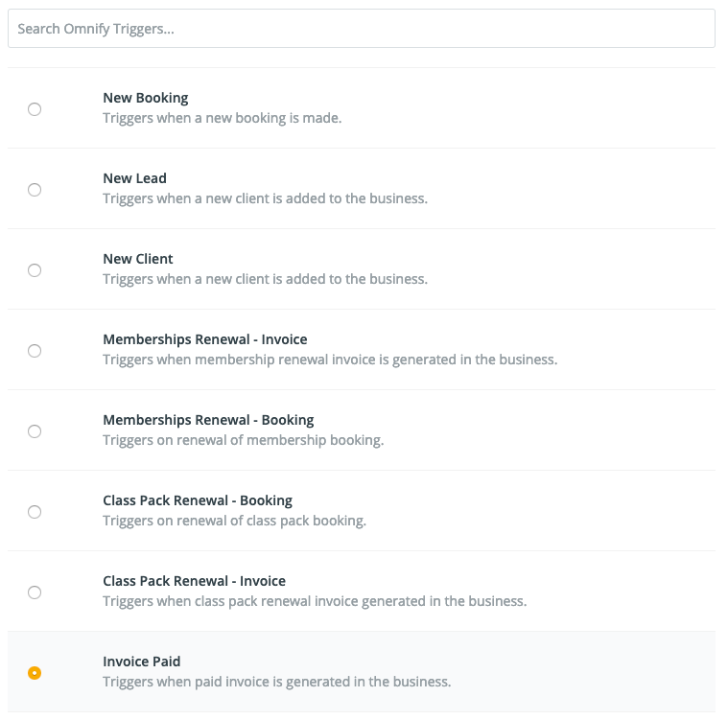The image size is (728, 720).
Task: Choose Memberships Renewal - Invoice radio button
Action: (35, 351)
